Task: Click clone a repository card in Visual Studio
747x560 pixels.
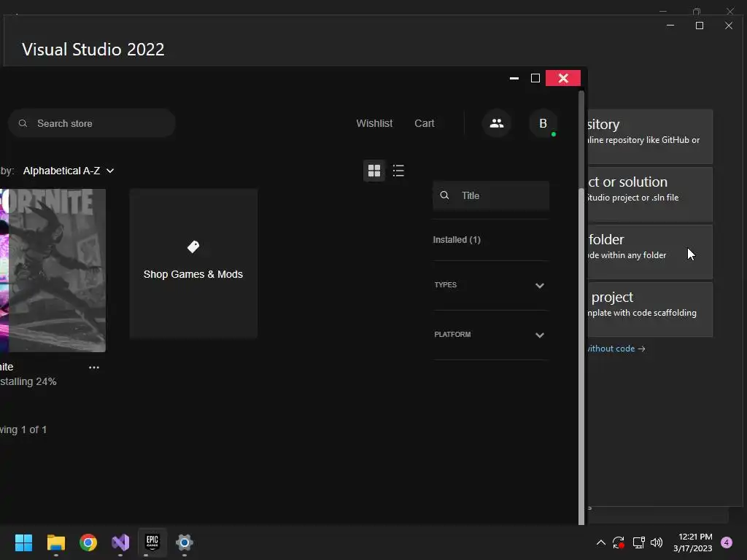Action: click(x=650, y=136)
